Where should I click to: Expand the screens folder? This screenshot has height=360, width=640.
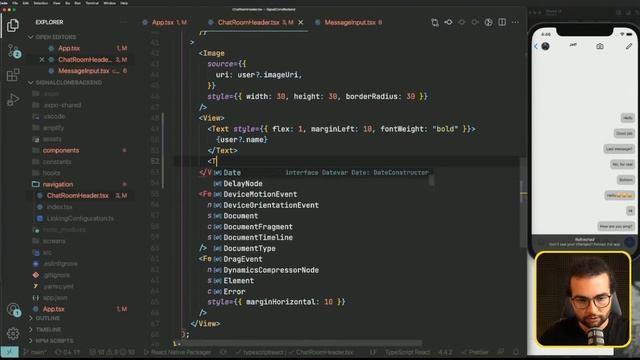pyautogui.click(x=54, y=241)
